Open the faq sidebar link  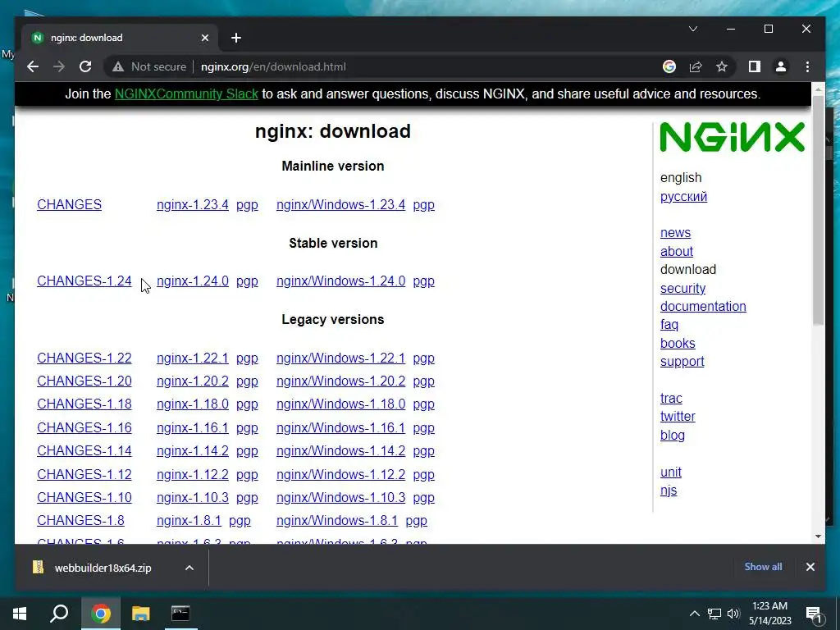pos(669,325)
